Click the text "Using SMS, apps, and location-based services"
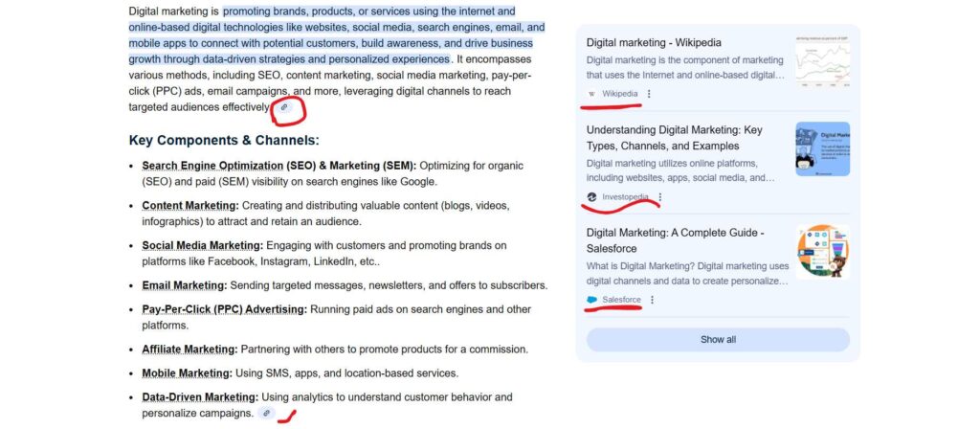This screenshot has width=980, height=429. coord(346,373)
